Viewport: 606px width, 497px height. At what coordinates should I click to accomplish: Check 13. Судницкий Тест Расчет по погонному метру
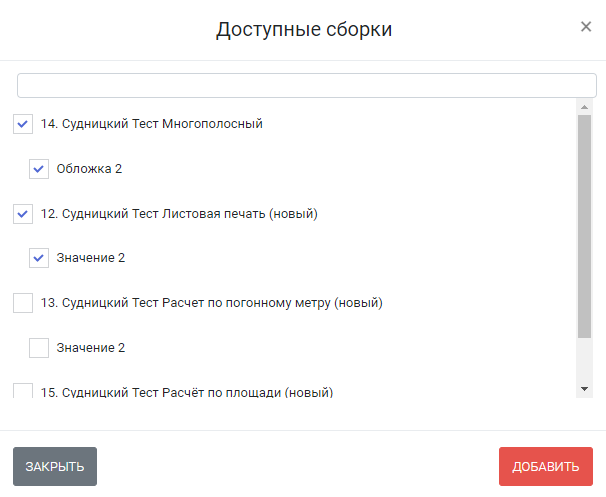tap(23, 303)
